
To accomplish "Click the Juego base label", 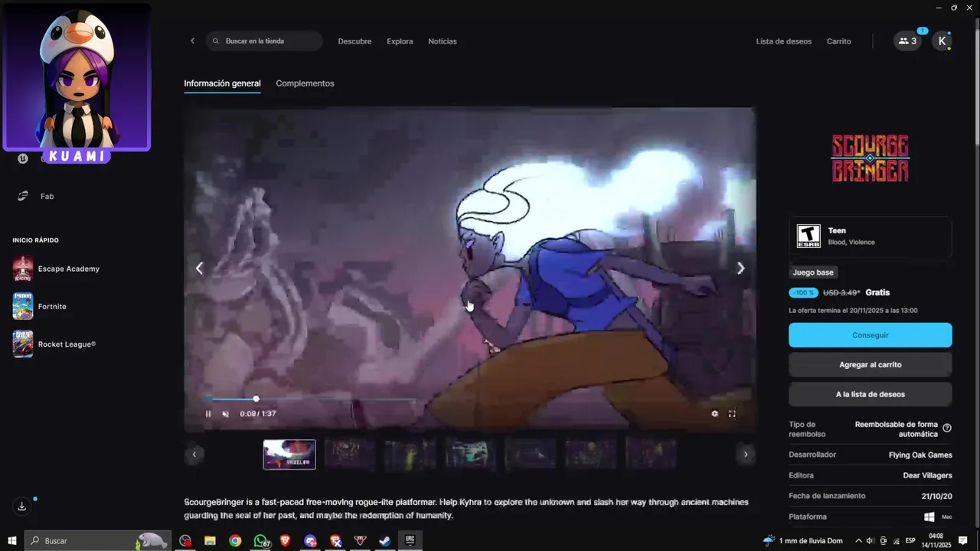I will [813, 272].
